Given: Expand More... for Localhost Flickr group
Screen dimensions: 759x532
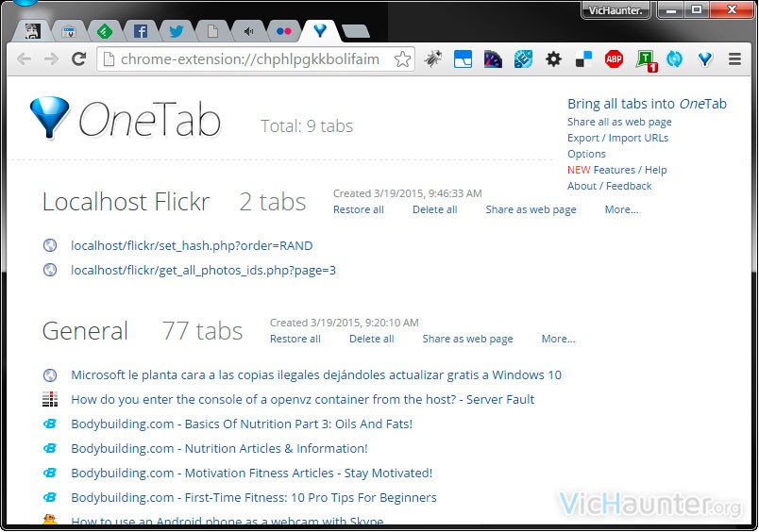Looking at the screenshot, I should (x=621, y=210).
